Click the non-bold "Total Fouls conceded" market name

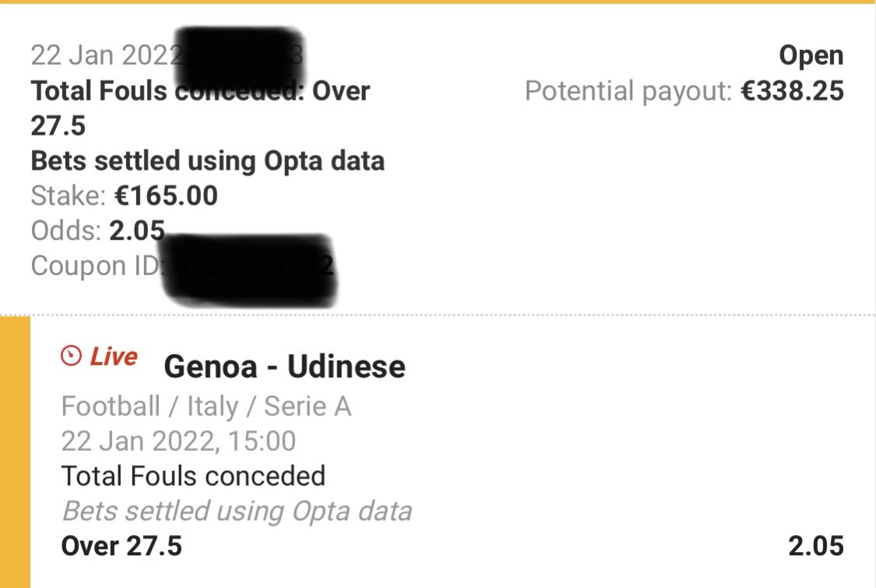point(193,476)
